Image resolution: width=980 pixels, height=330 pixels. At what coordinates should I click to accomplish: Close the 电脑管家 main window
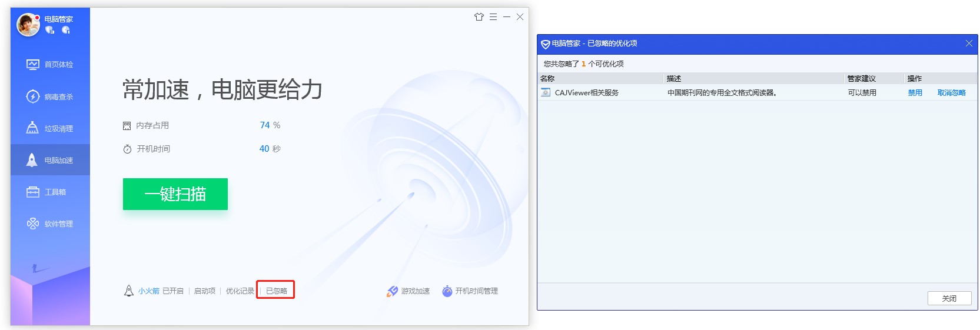[520, 17]
